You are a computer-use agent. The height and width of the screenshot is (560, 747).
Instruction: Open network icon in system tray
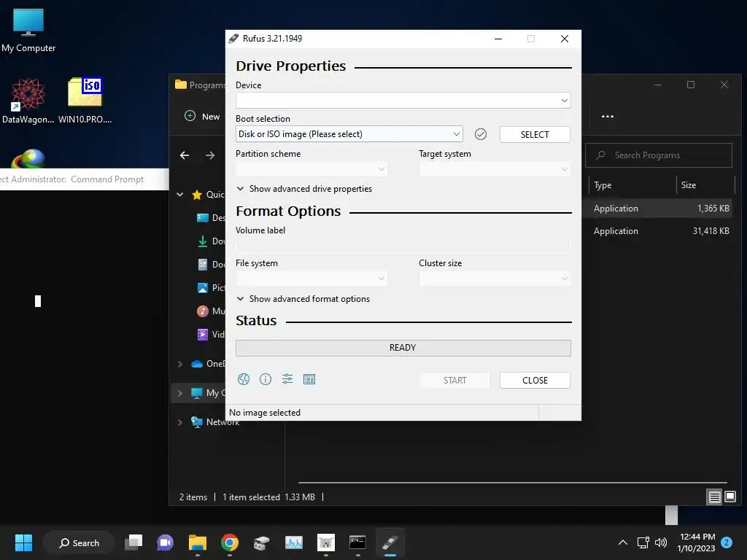[x=643, y=542]
